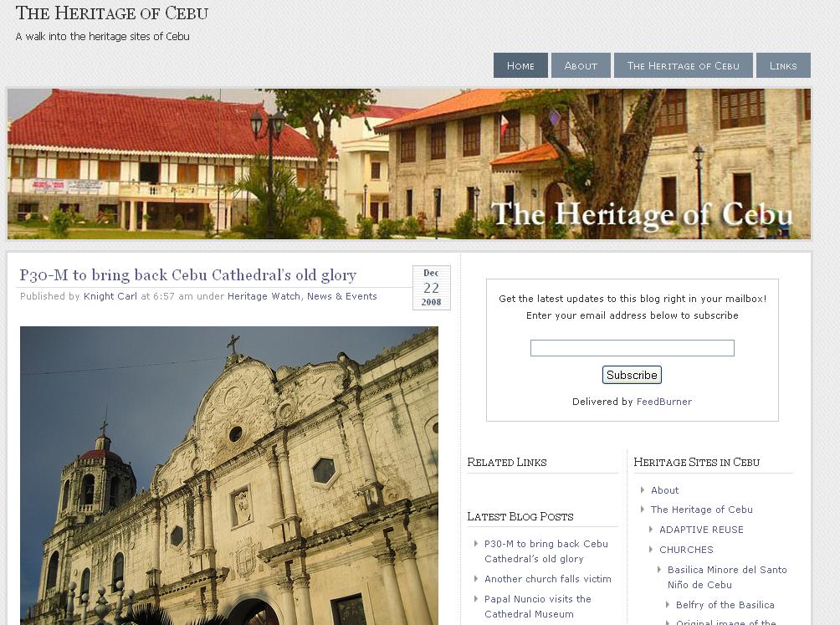Select The Heritage of Cebu navigation tab
Viewport: 840px width, 625px height.
pos(684,65)
